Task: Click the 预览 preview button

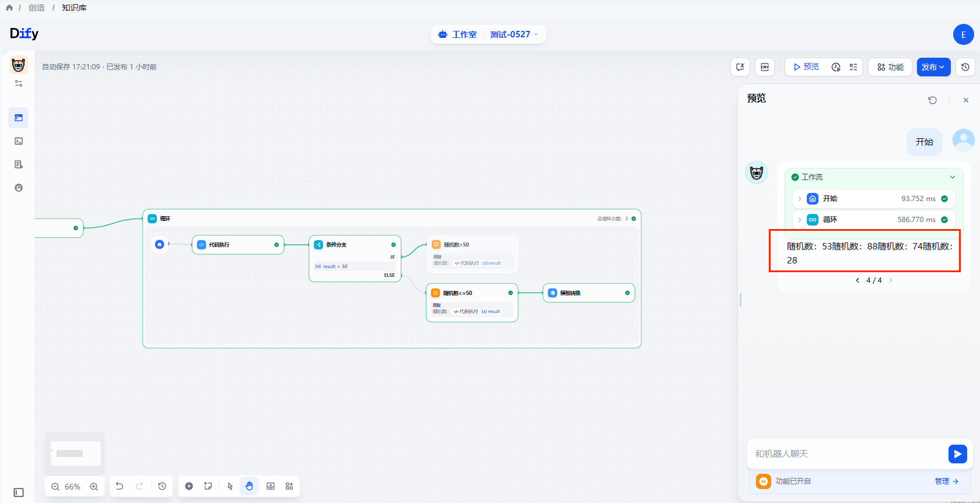Action: click(806, 67)
